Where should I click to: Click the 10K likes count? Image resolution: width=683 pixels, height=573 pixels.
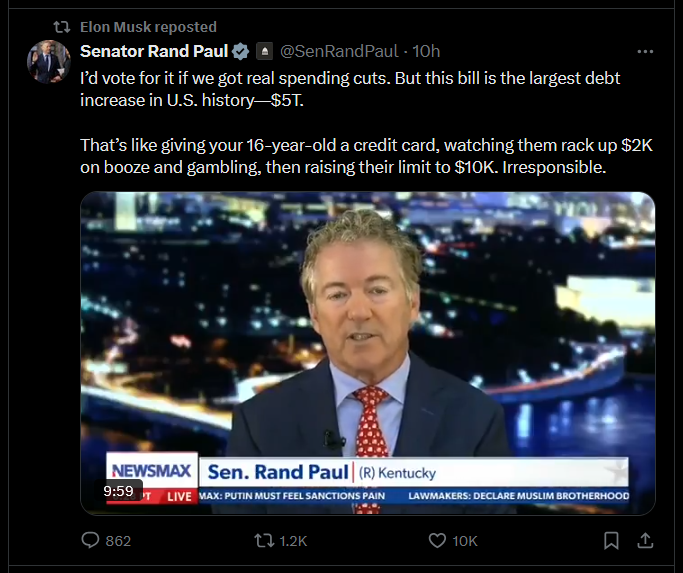coord(465,541)
